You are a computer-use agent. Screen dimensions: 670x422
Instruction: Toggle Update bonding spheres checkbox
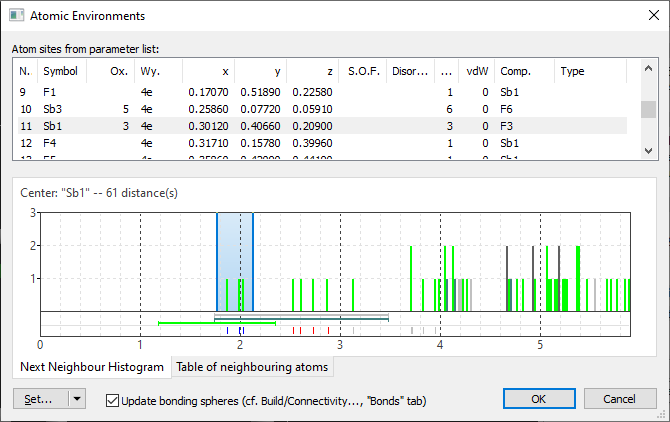[111, 400]
